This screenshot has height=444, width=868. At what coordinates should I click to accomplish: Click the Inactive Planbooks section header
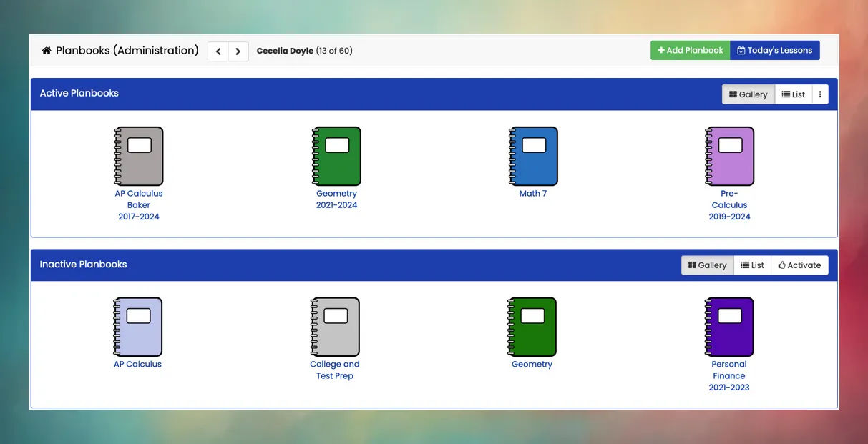click(x=82, y=264)
